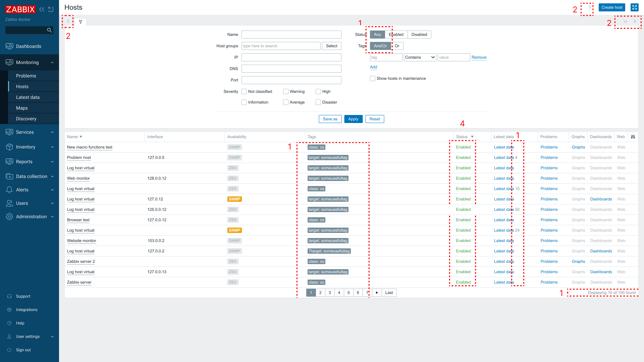Viewport: 644px width, 362px height.
Task: Go to next page arrow icon
Action: [x=377, y=293]
